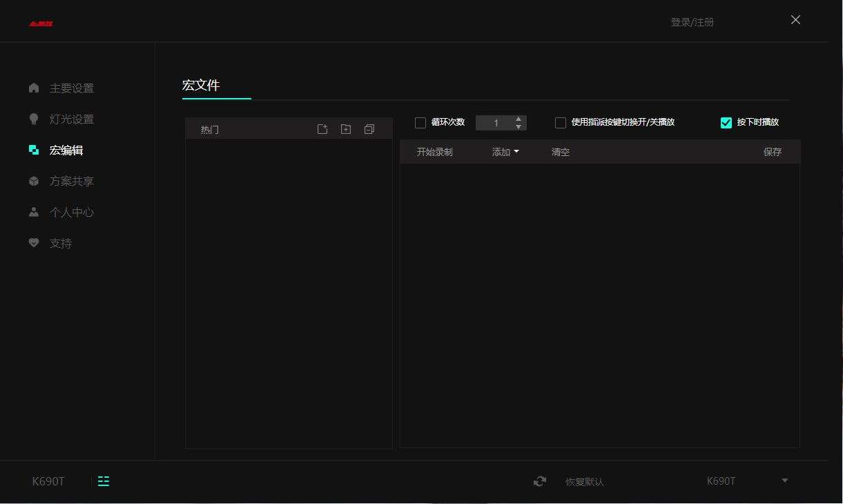Click the 宏文件 tab heading
843x504 pixels.
[x=201, y=85]
